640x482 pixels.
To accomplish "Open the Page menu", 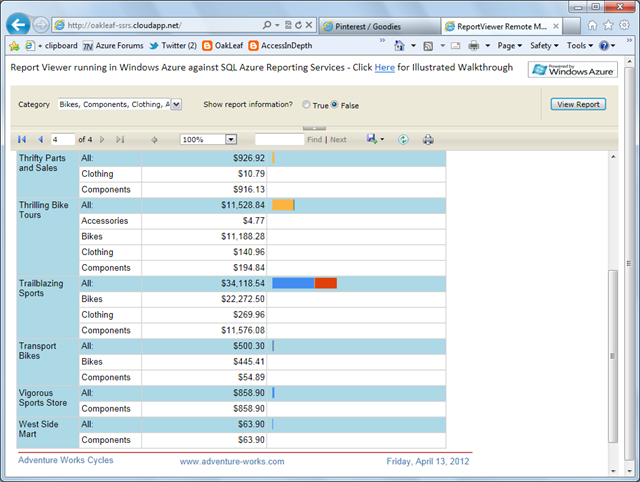I will tap(509, 46).
